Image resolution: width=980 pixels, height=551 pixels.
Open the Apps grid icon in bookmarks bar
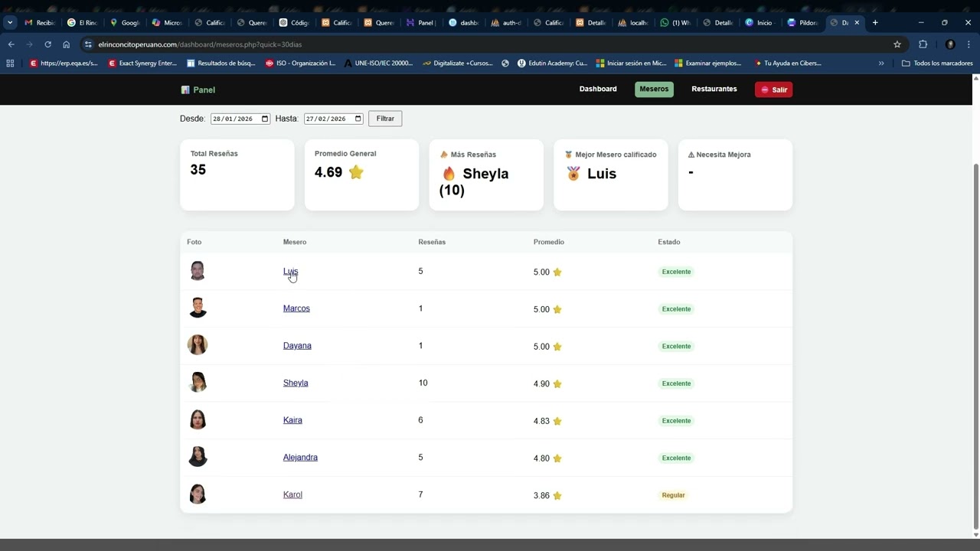(x=10, y=64)
